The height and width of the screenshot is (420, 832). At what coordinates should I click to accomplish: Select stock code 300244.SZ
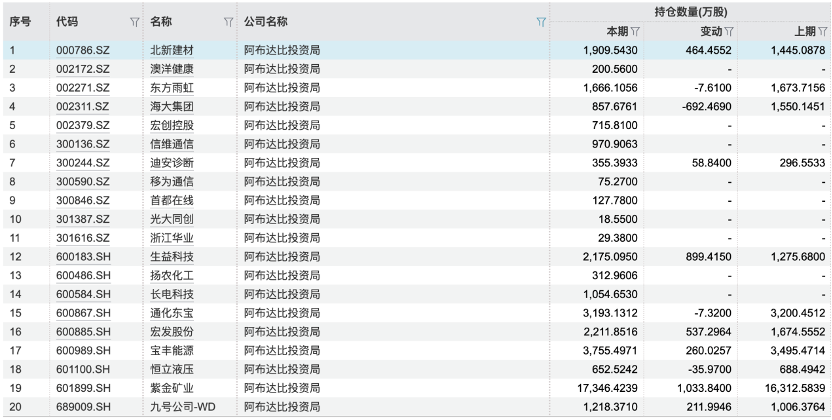tap(82, 162)
